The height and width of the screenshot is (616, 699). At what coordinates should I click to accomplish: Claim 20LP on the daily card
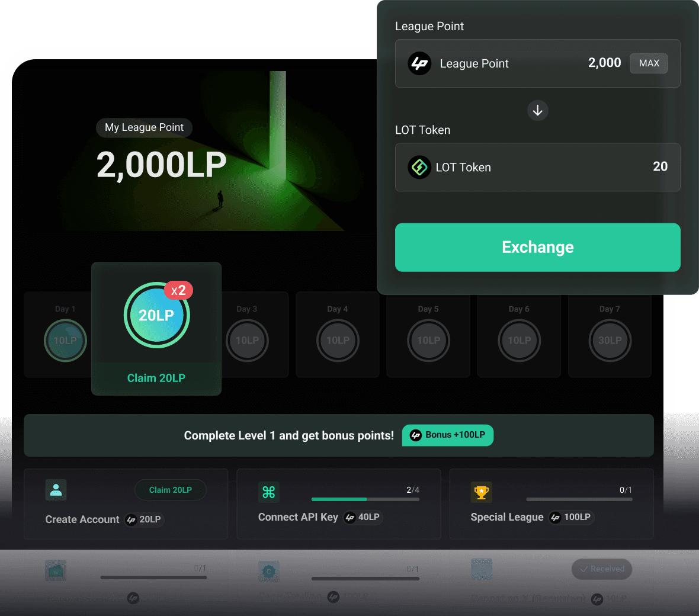click(156, 378)
